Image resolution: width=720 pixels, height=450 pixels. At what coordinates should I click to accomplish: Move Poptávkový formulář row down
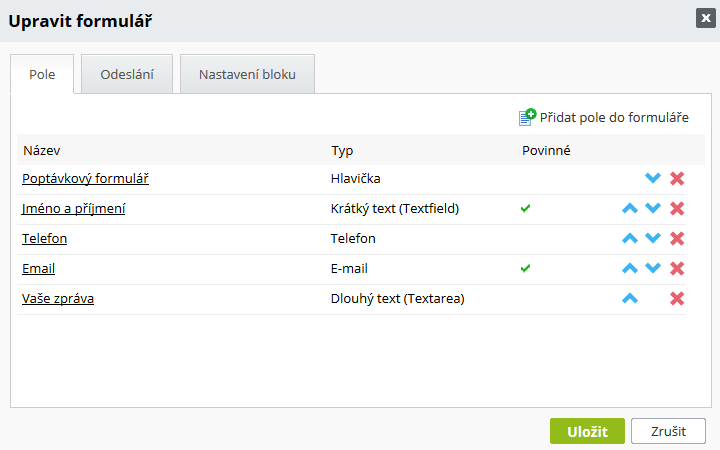tap(652, 178)
